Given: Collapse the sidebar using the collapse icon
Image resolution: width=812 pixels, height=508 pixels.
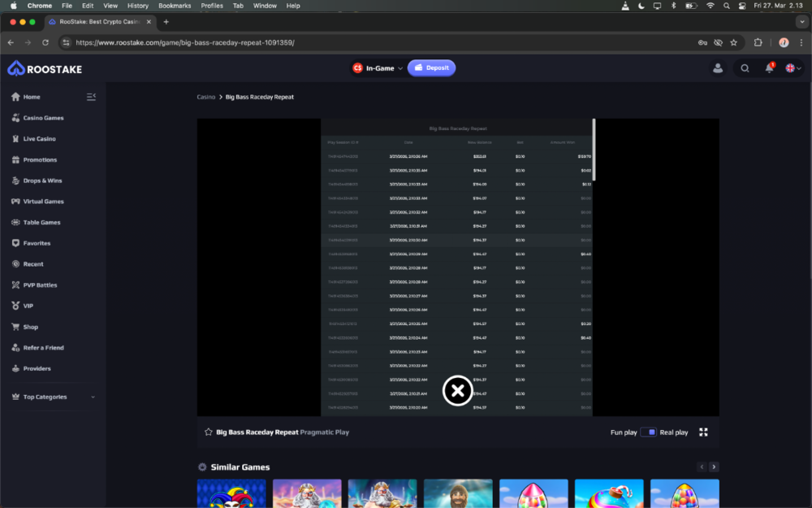Looking at the screenshot, I should (91, 96).
